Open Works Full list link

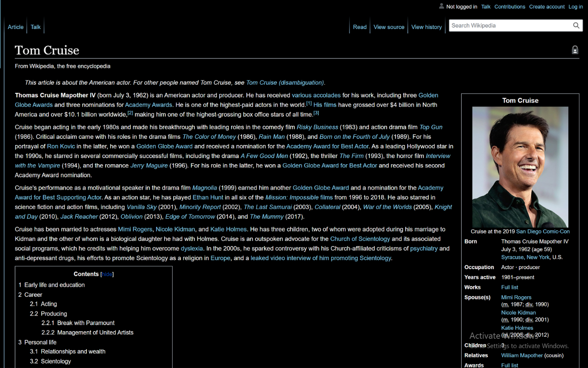[x=509, y=287]
